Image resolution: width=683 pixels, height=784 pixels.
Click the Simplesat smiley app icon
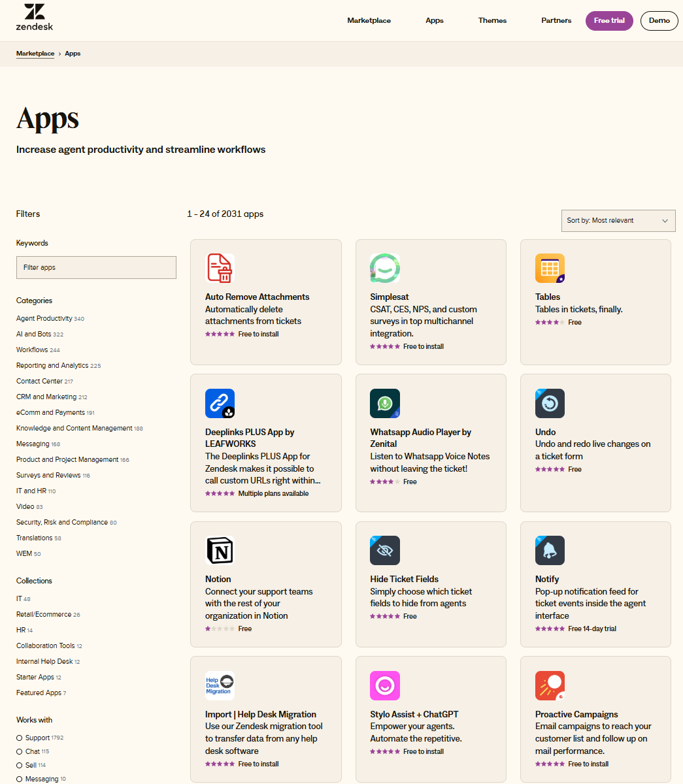click(x=384, y=269)
